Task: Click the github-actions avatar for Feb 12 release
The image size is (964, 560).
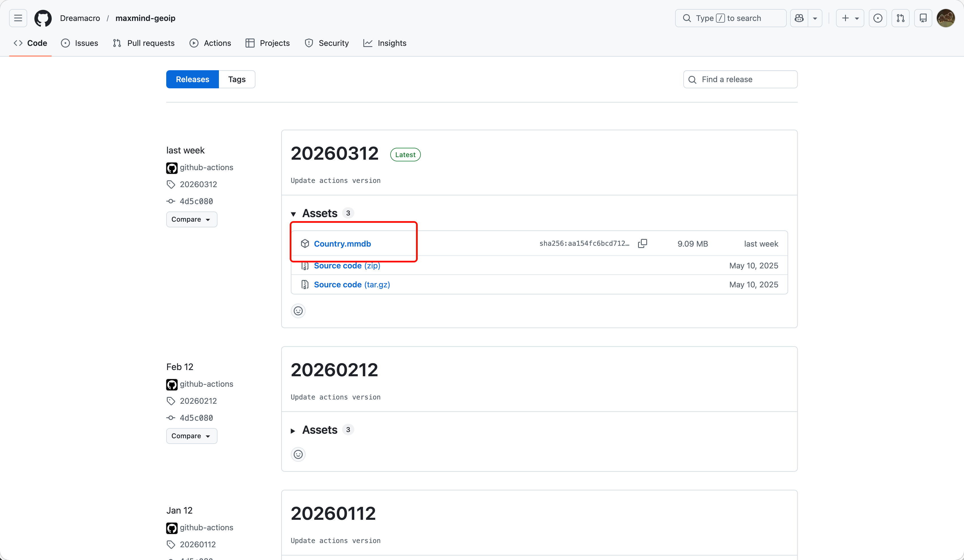Action: [172, 384]
